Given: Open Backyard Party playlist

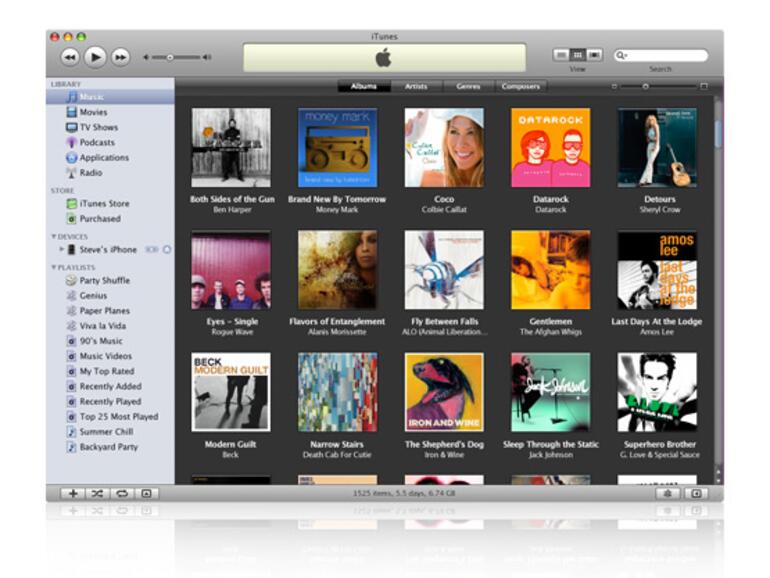Looking at the screenshot, I should tap(110, 447).
